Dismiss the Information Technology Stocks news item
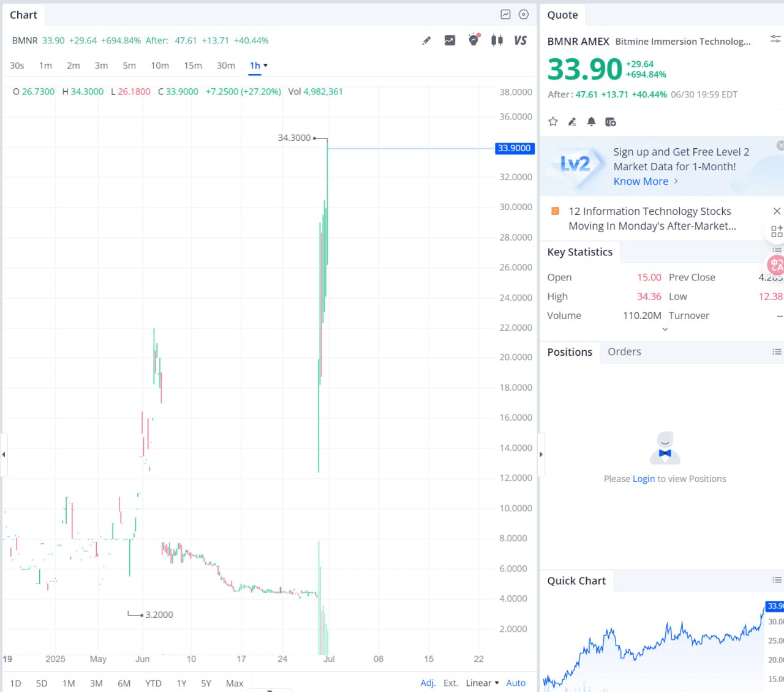 (x=777, y=211)
